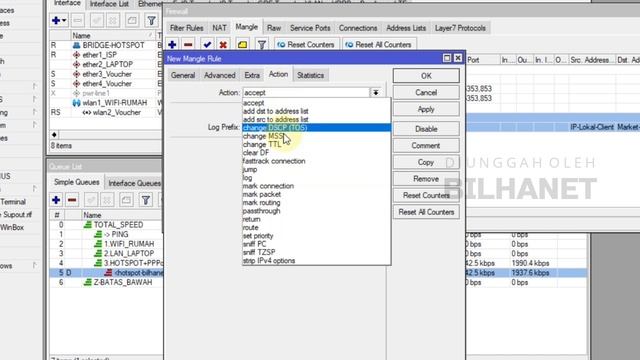Choose 'strip IPv4 options' in action list
Viewport: 640px width, 360px height.
coord(316,261)
